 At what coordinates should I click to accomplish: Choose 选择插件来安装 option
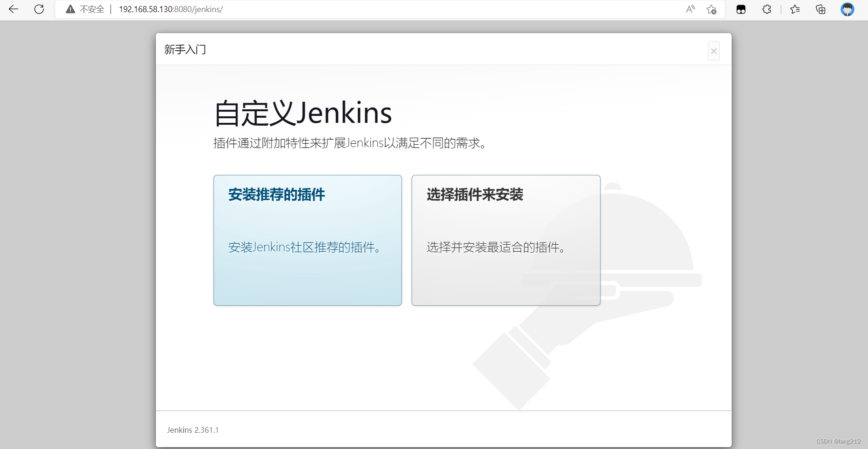point(506,240)
